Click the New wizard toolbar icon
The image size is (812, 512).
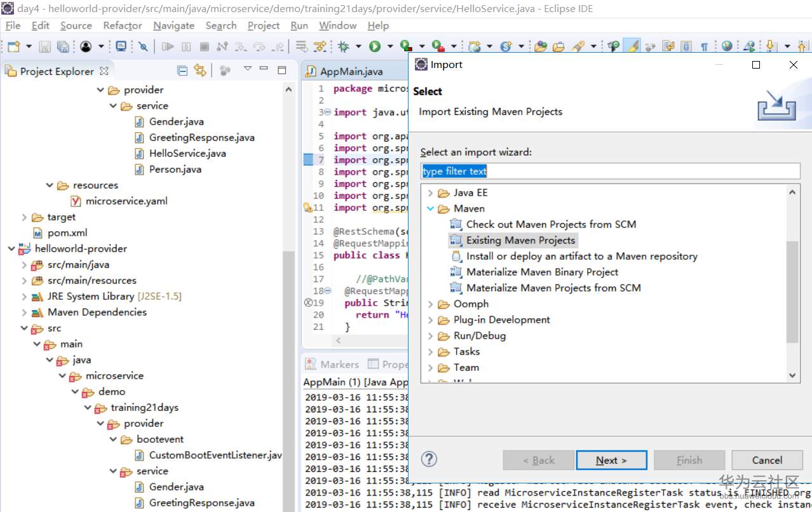(14, 46)
